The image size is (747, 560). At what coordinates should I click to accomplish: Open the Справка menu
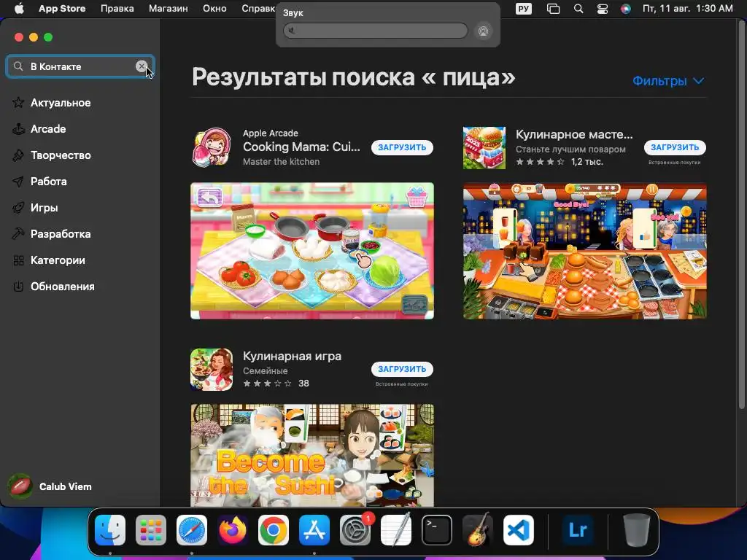258,9
